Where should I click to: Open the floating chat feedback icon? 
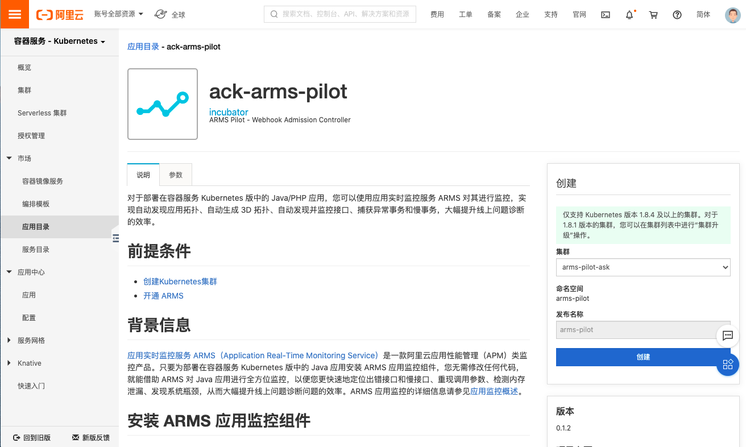727,336
